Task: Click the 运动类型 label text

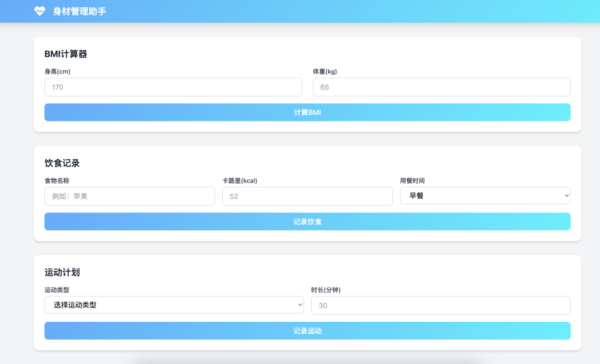Action: [x=57, y=290]
